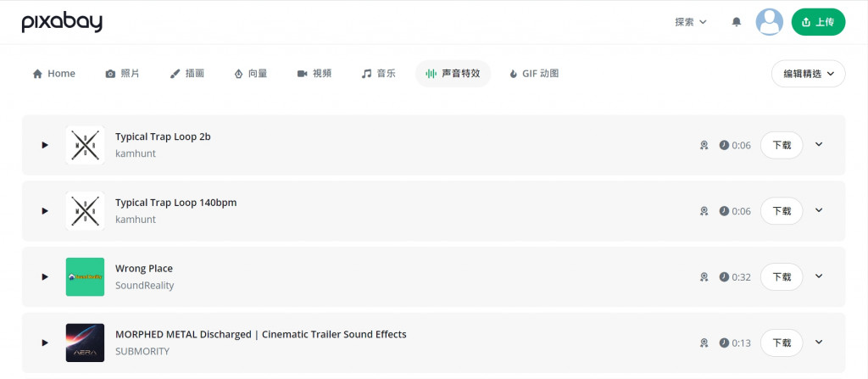The height and width of the screenshot is (379, 868).
Task: Play MORPHED METAL Discharged sound effect
Action: pyautogui.click(x=45, y=343)
